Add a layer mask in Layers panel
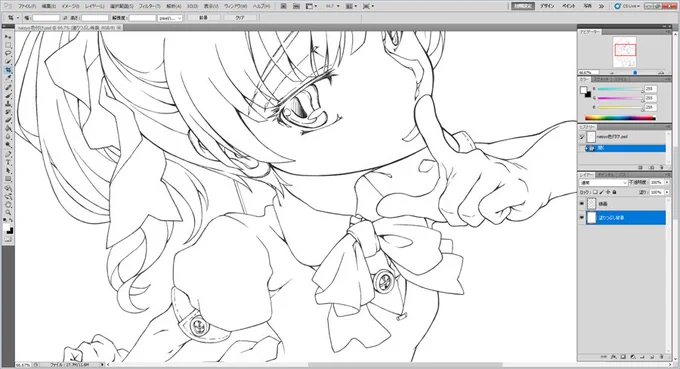Screen dimensions: 680x369 tap(623, 356)
